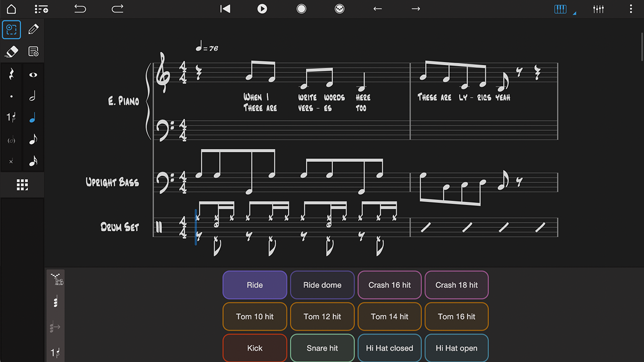This screenshot has width=644, height=362.
Task: Click the lyric word 'yeah'
Action: (503, 97)
